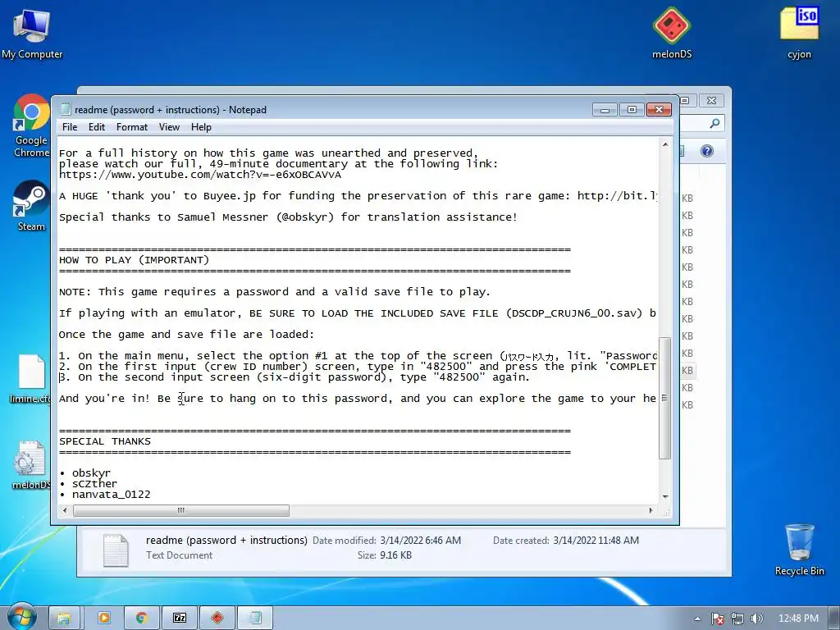Image resolution: width=840 pixels, height=630 pixels.
Task: Open the melonDS emulator desktop icon
Action: coord(672,33)
